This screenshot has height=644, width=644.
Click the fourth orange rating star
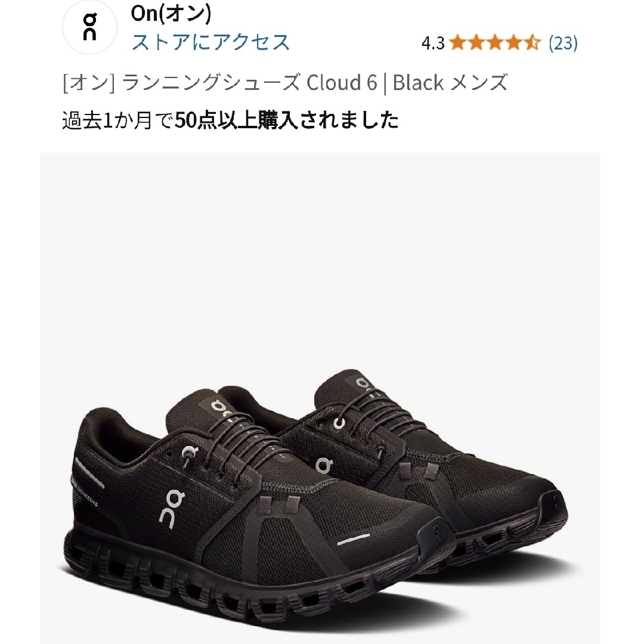514,42
